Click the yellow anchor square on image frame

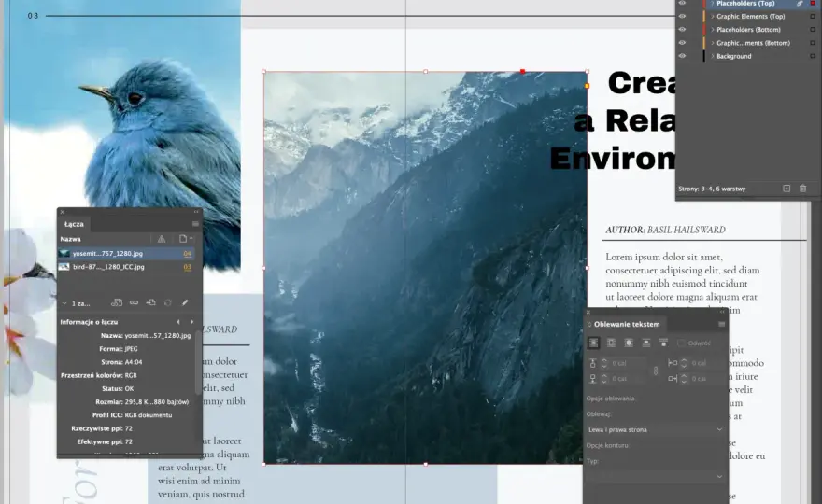pos(588,85)
